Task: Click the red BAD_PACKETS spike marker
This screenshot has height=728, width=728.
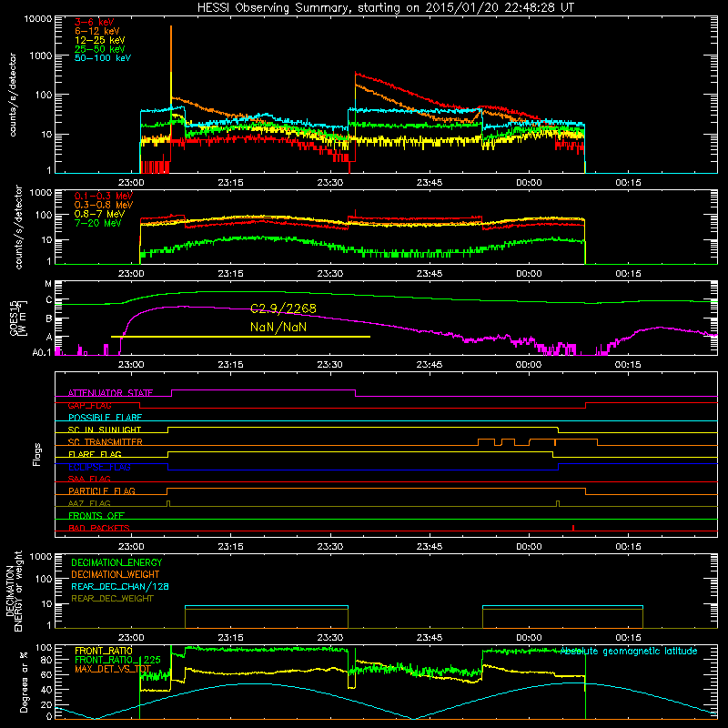Action: click(x=573, y=528)
